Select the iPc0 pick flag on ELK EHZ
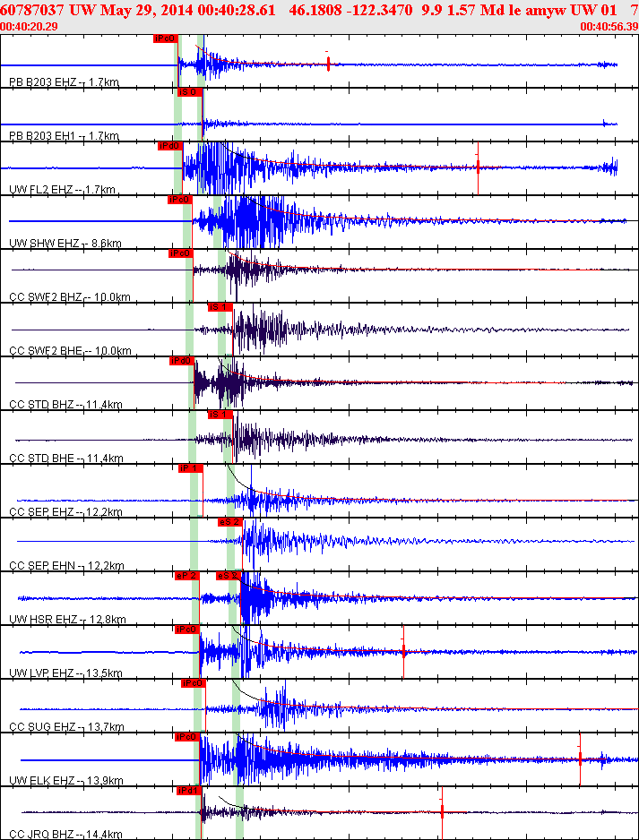 pyautogui.click(x=187, y=737)
